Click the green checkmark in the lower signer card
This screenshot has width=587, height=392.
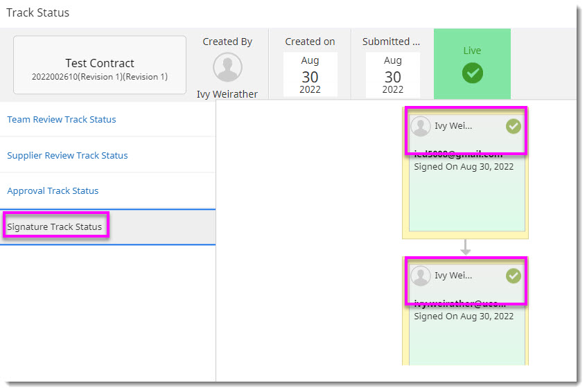tap(513, 276)
